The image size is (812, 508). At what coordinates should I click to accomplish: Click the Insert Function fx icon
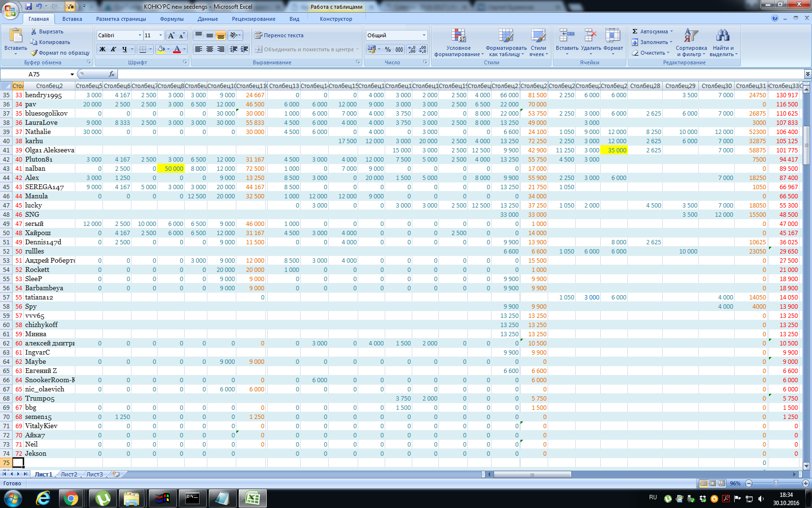112,74
